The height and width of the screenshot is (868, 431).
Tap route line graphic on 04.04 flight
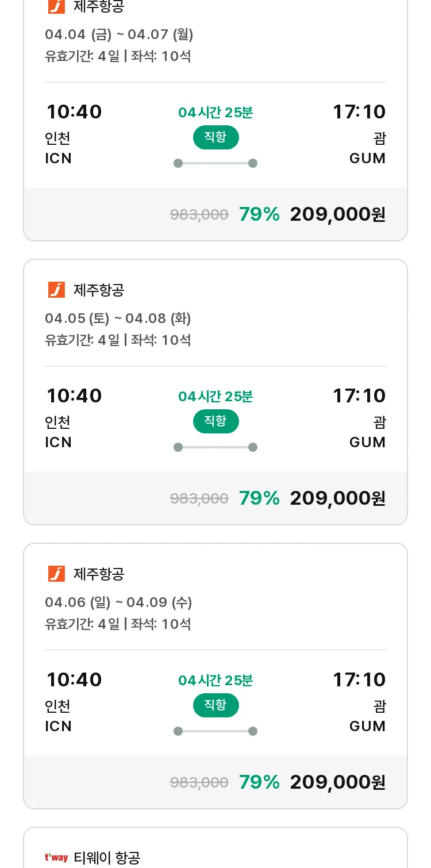click(x=215, y=163)
